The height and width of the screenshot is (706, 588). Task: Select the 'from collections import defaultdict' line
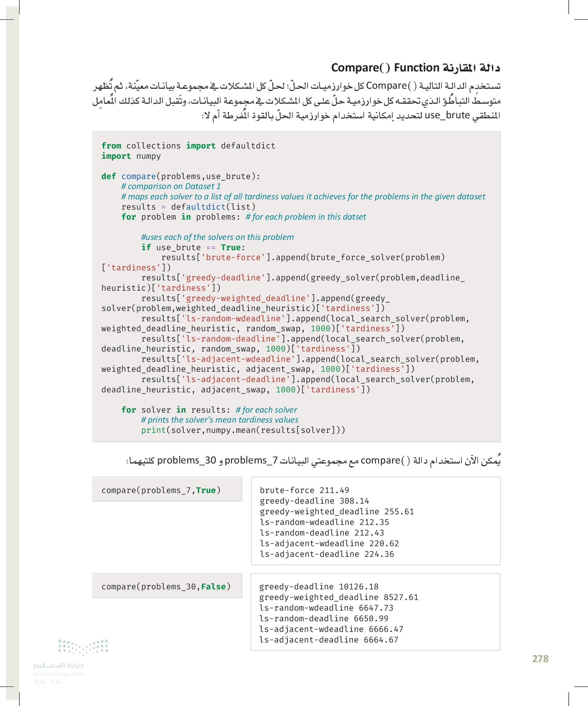pyautogui.click(x=188, y=146)
